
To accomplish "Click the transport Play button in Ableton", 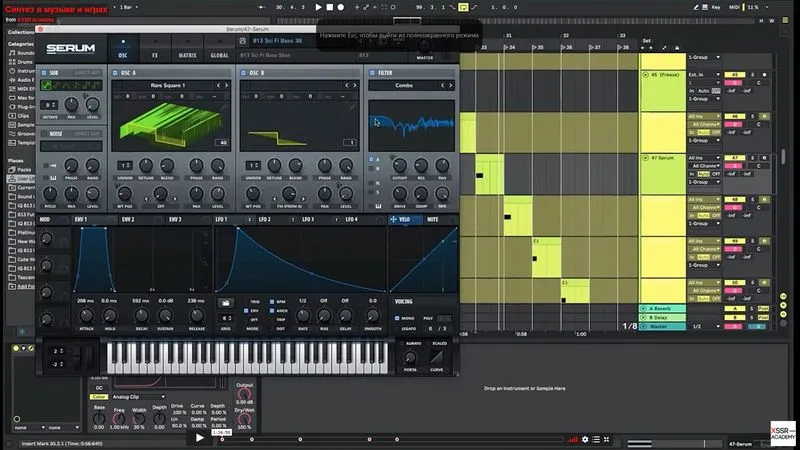I will coord(318,7).
